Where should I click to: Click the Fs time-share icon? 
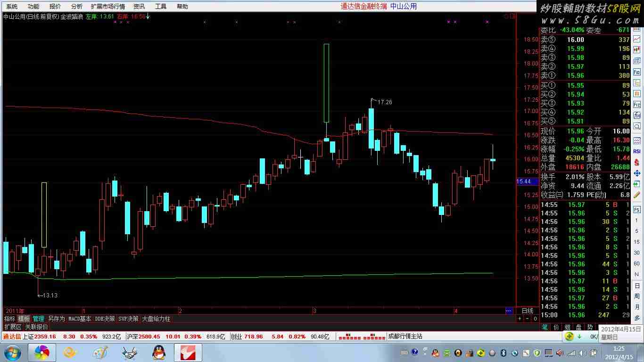click(637, 210)
